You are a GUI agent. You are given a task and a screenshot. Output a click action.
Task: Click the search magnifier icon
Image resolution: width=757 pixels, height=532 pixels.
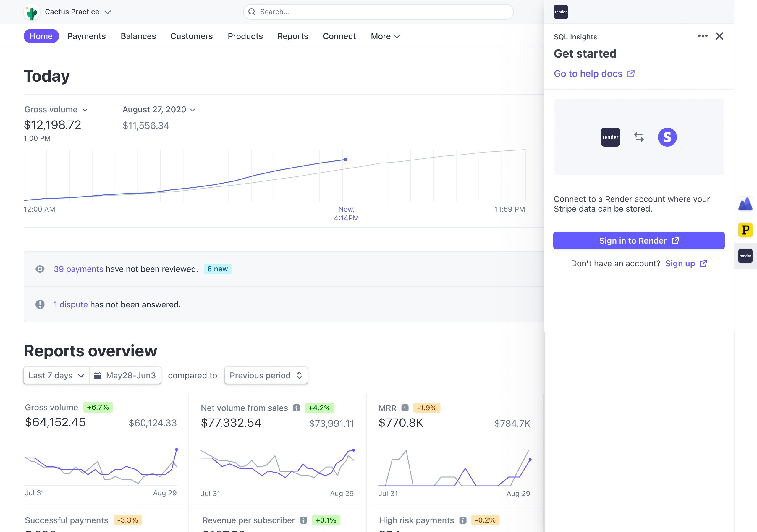click(252, 12)
